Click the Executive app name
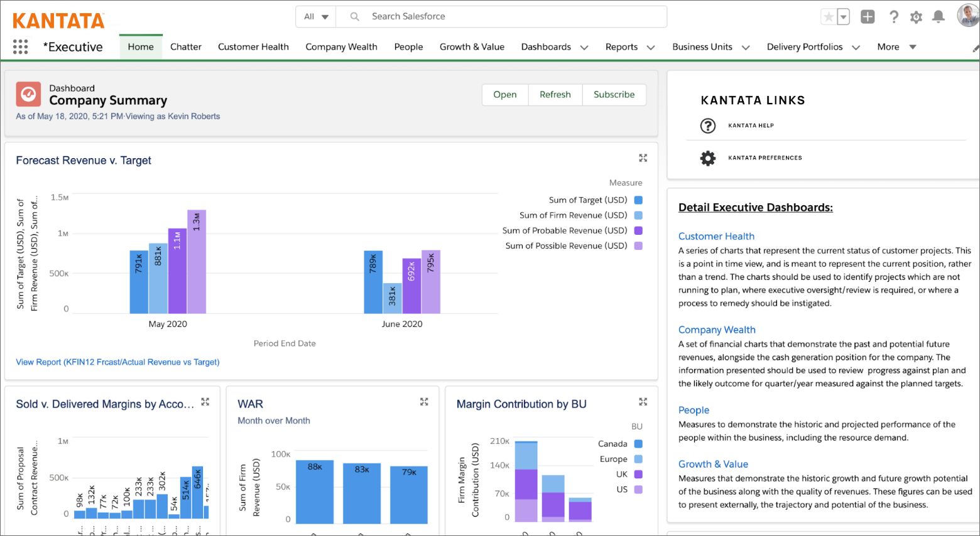Viewport: 980px width, 536px height. 73,47
